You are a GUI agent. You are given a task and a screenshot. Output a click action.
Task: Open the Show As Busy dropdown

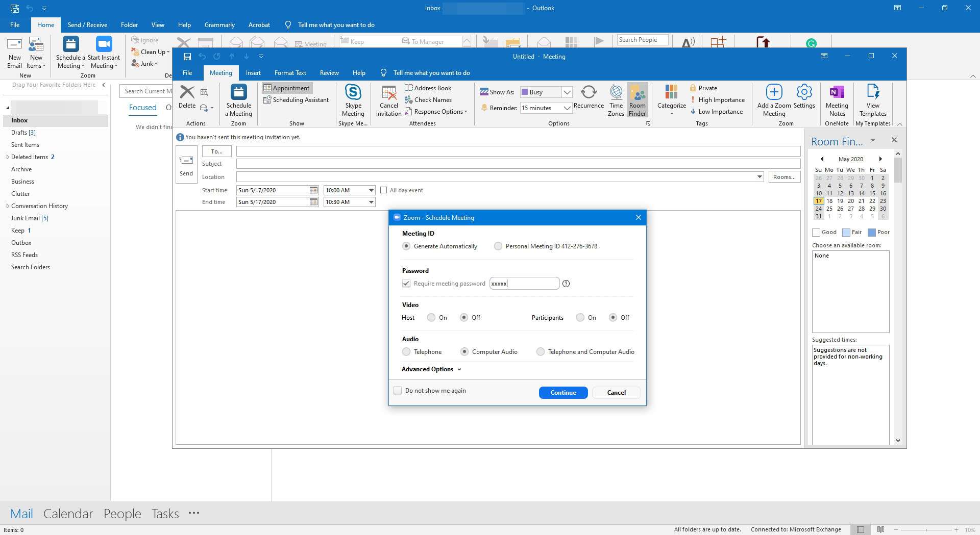tap(567, 92)
